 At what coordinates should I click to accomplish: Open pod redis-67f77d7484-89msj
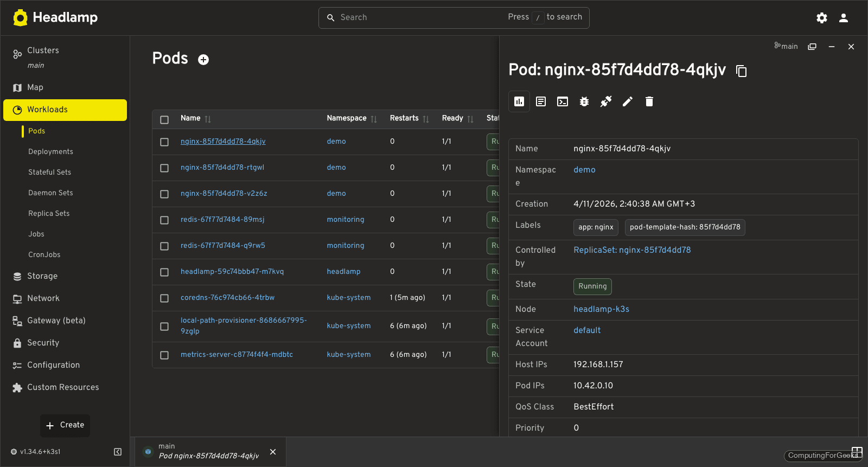point(222,220)
